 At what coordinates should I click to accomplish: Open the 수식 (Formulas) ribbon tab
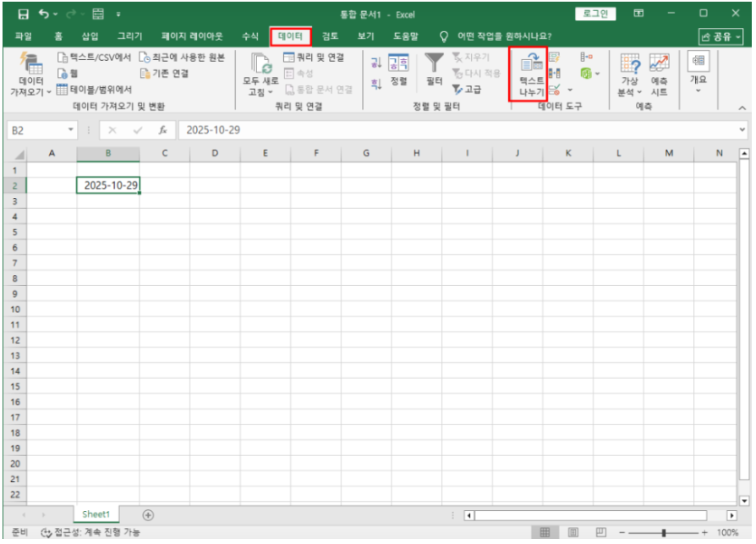(250, 36)
